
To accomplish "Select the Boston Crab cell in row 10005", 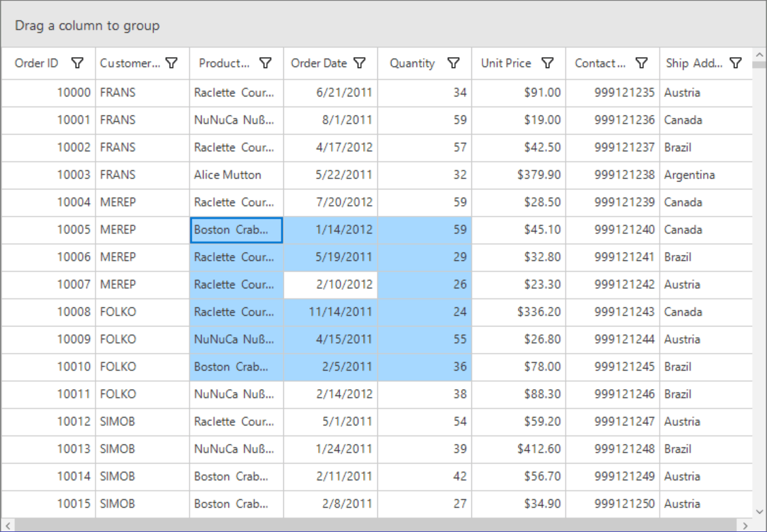I will click(x=236, y=230).
